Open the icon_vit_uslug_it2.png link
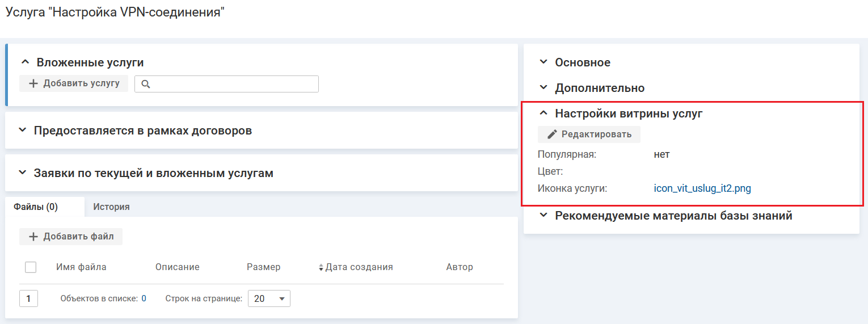Screen dimensions: 868x324 702,188
